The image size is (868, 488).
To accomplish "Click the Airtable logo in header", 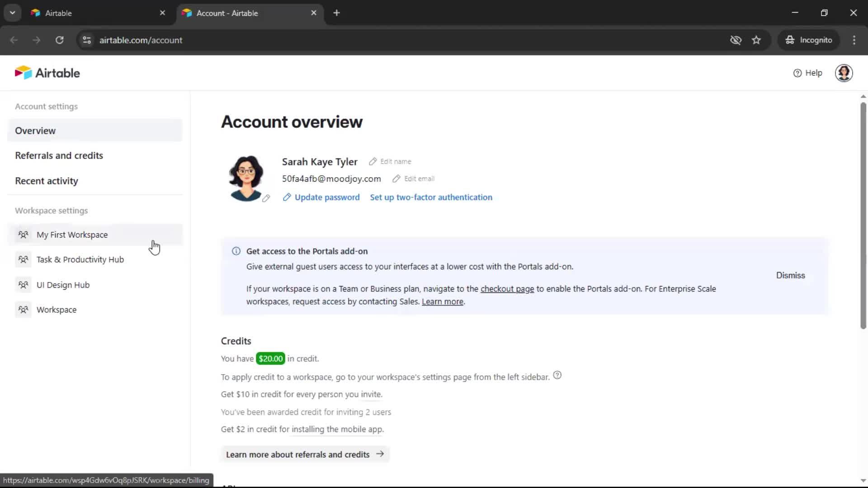I will (x=47, y=73).
